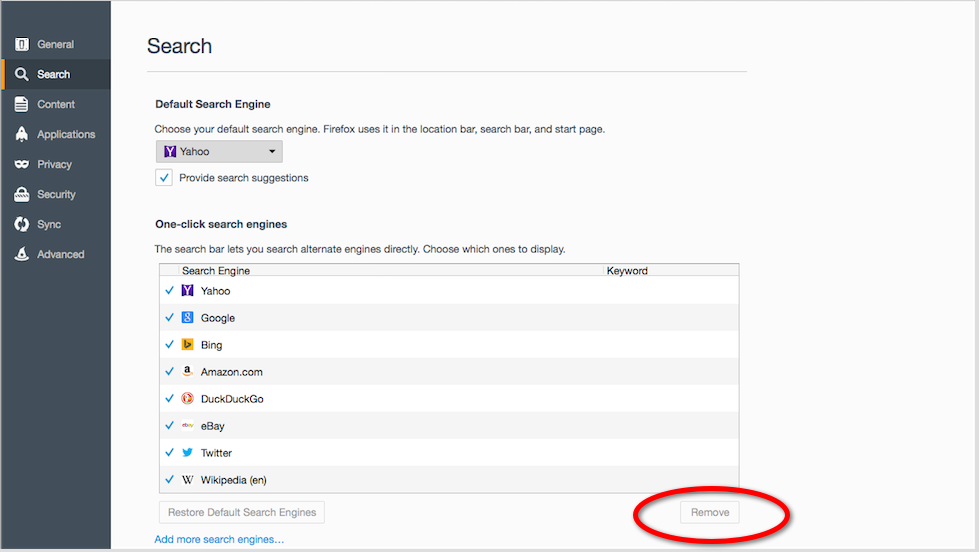The height and width of the screenshot is (552, 979).
Task: Click the Bing logo in engine list
Action: (x=187, y=344)
